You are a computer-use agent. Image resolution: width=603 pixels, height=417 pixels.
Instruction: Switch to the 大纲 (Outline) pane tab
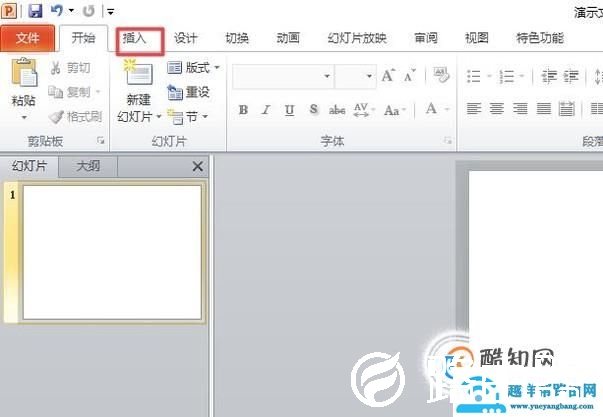88,166
